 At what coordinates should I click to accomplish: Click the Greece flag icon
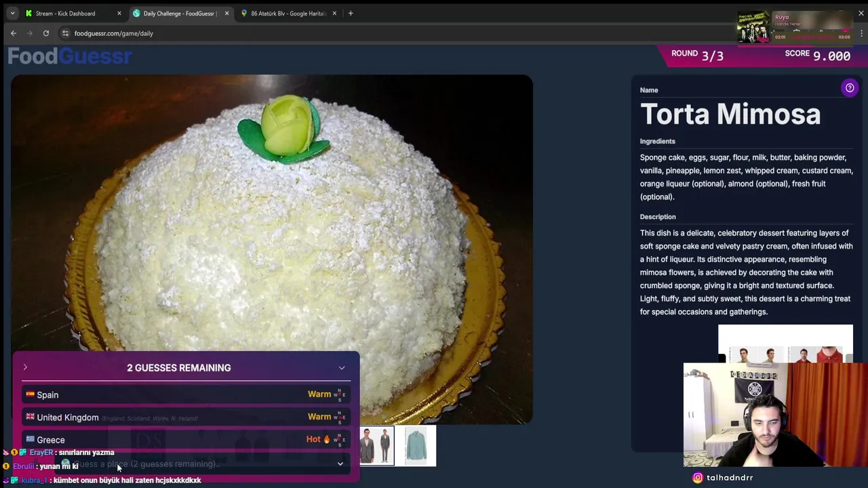[x=30, y=439]
